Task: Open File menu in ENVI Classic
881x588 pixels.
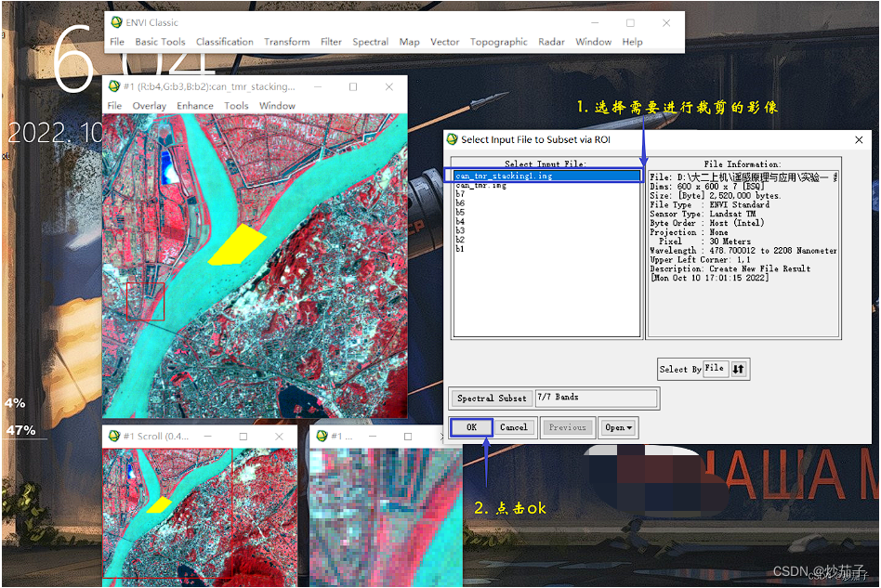Action: click(117, 42)
